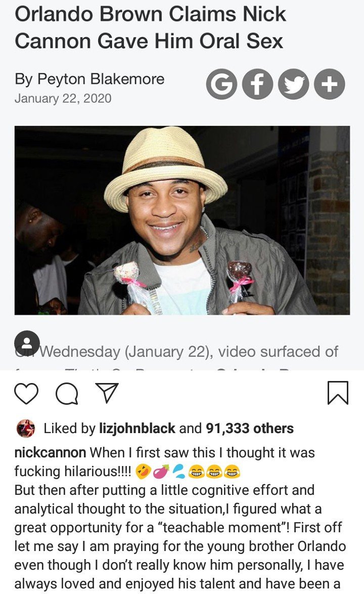Share article on Google icon
The width and height of the screenshot is (364, 594).
pyautogui.click(x=222, y=84)
